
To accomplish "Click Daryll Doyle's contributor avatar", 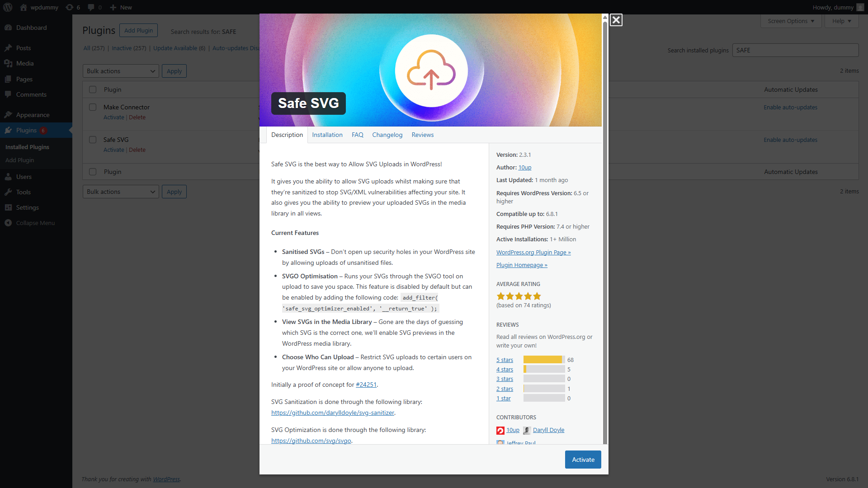I will click(x=527, y=430).
